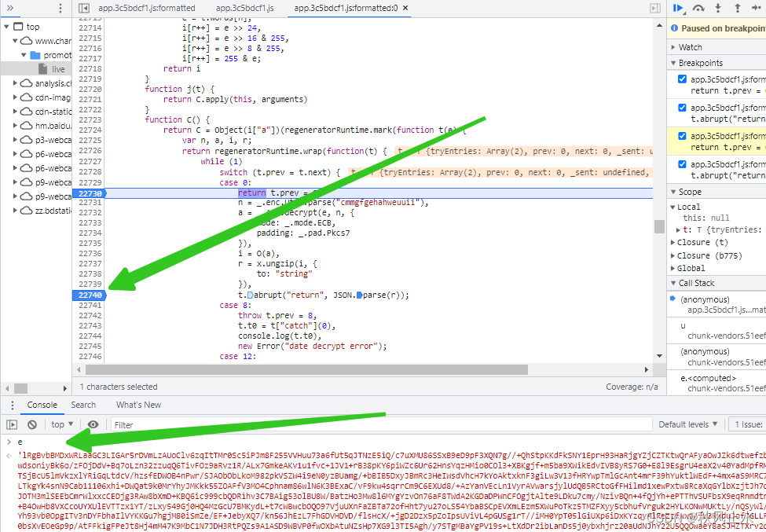Expand Closure (b775) scope
Screen dimensions: 766x532
[x=709, y=255]
